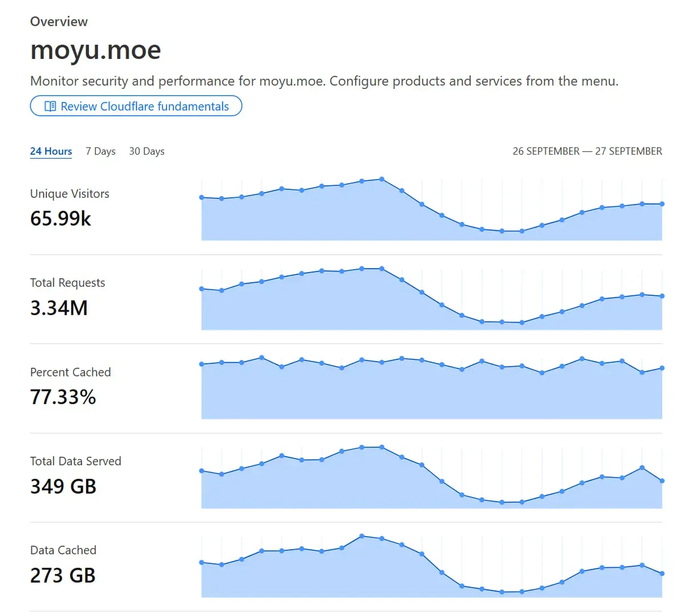This screenshot has width=687, height=616.
Task: Click the Data Cached 273 GB value
Action: (x=63, y=576)
